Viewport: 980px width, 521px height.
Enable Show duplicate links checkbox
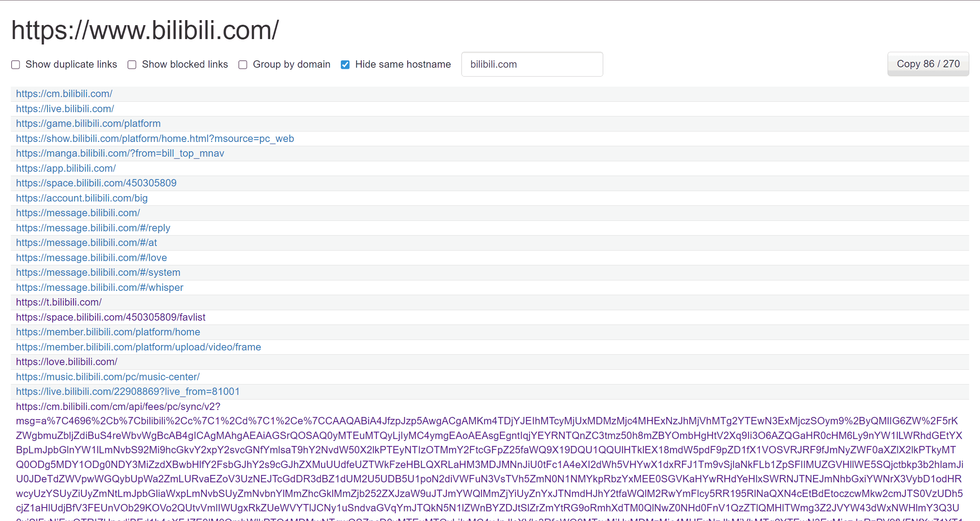15,65
